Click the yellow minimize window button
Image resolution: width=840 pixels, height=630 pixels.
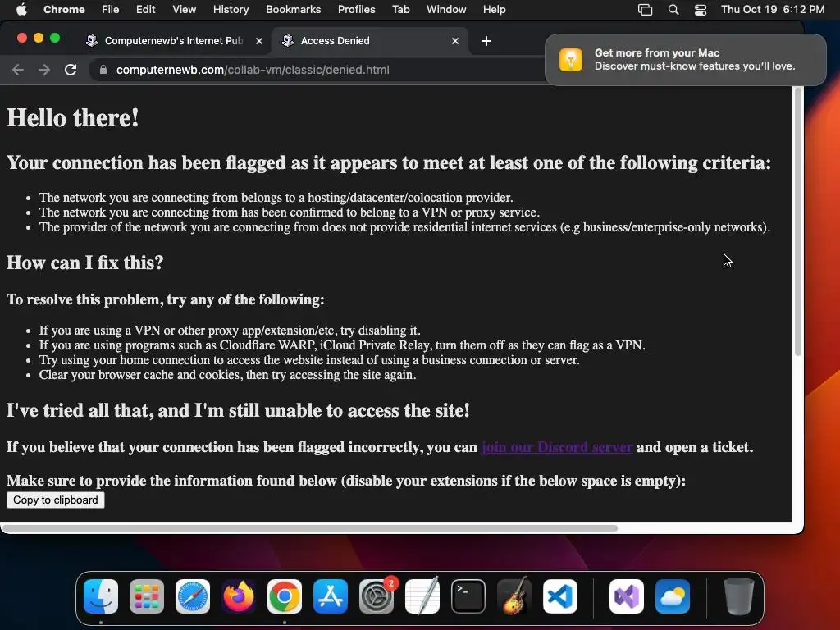[x=39, y=38]
